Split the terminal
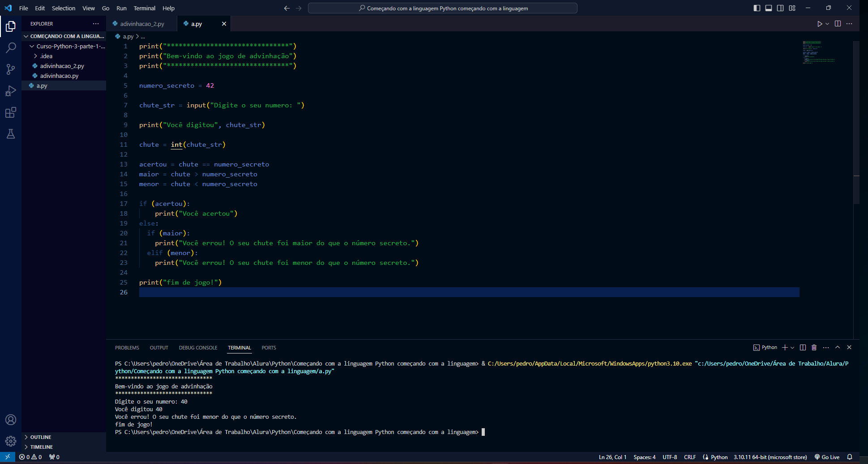This screenshot has width=868, height=464. 803,347
